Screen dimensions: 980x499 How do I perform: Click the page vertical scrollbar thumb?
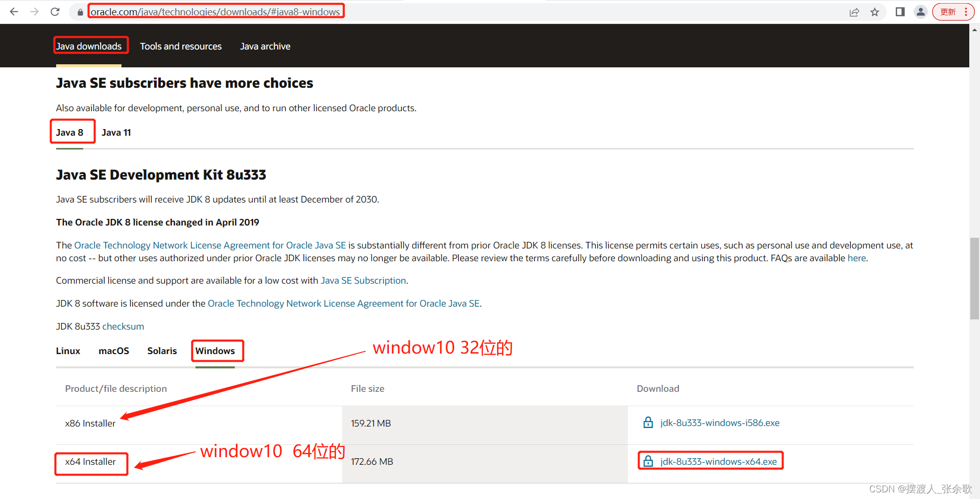click(974, 278)
